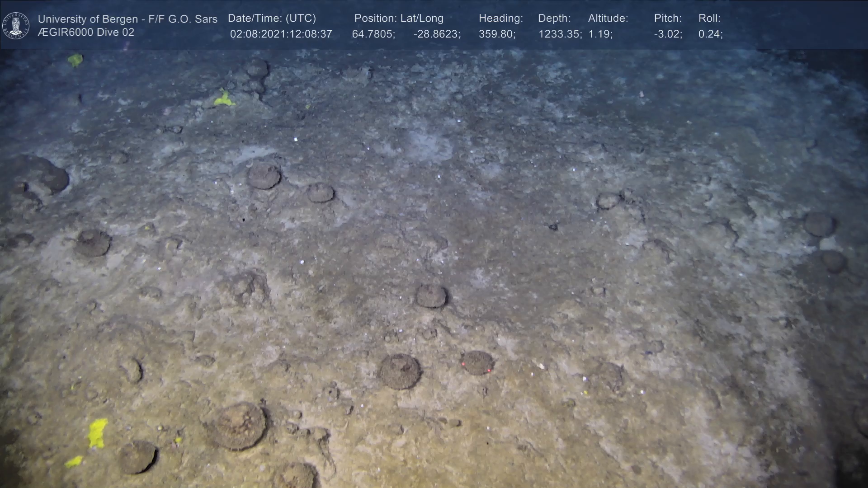This screenshot has width=868, height=488.
Task: Click the Depth label
Action: [x=554, y=19]
